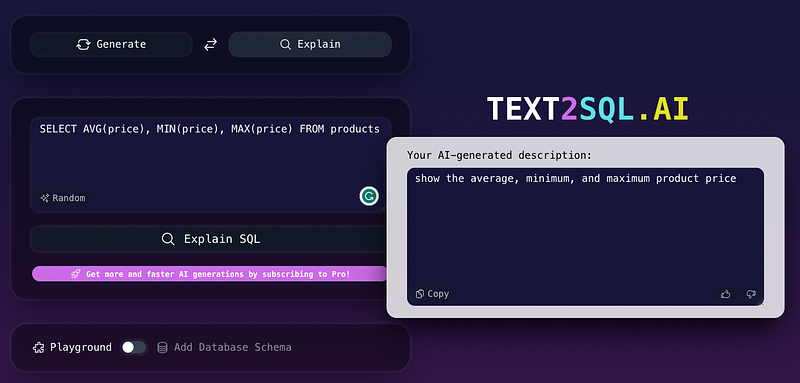Click the TEXT2SQL.AI logo
Viewport: 800px width, 383px height.
tap(588, 109)
